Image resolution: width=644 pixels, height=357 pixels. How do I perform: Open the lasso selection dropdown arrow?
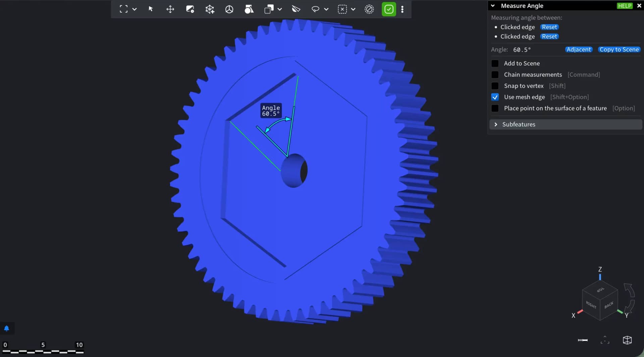tap(326, 9)
